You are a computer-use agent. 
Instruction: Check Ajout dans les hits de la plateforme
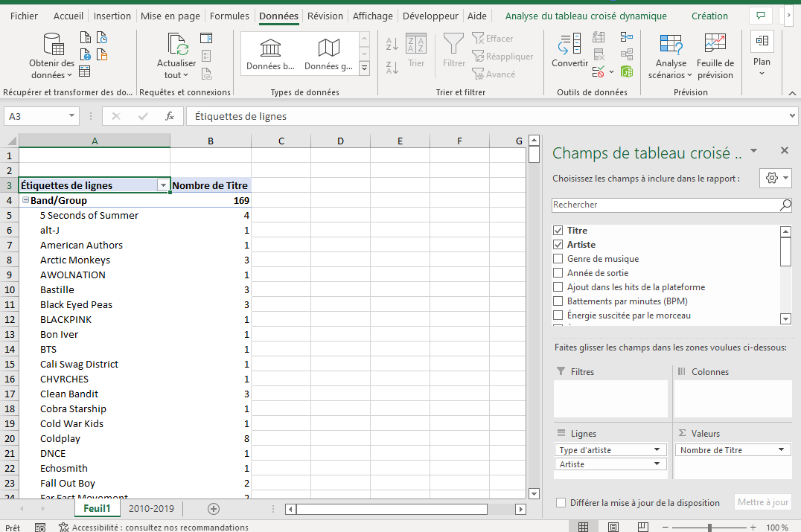coord(558,287)
